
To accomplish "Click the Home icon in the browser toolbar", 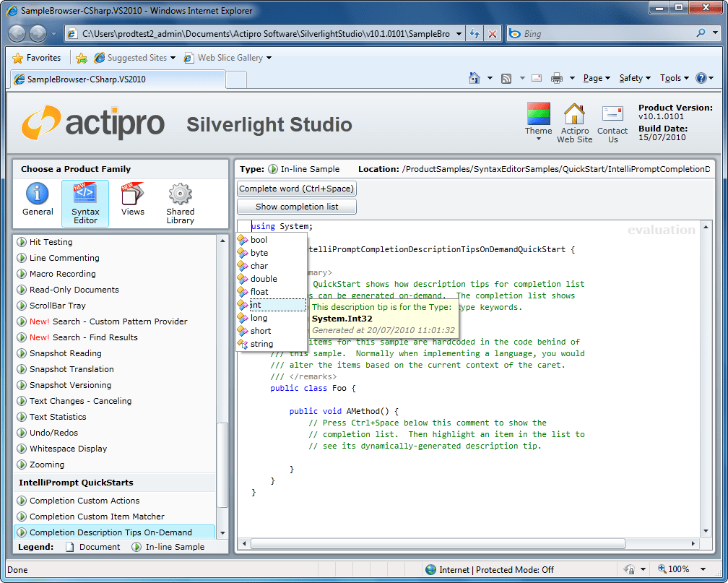I will pyautogui.click(x=473, y=77).
